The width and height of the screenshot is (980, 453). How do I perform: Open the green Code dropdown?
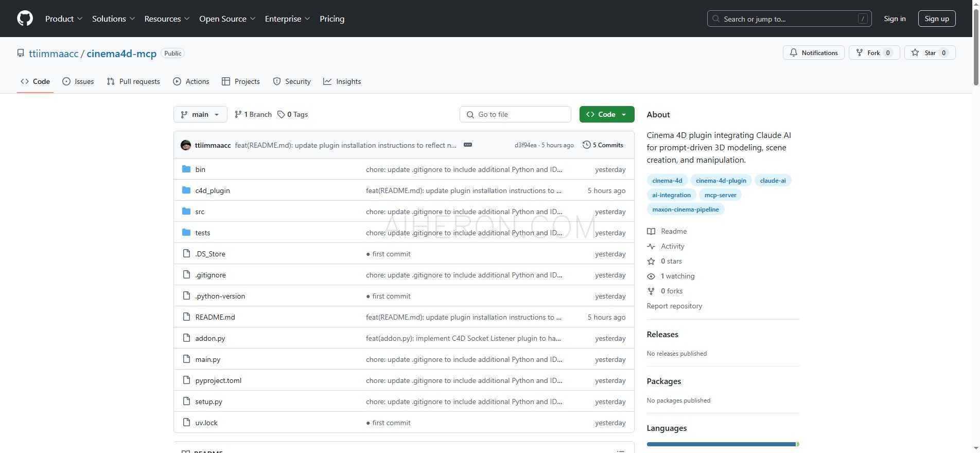(607, 114)
